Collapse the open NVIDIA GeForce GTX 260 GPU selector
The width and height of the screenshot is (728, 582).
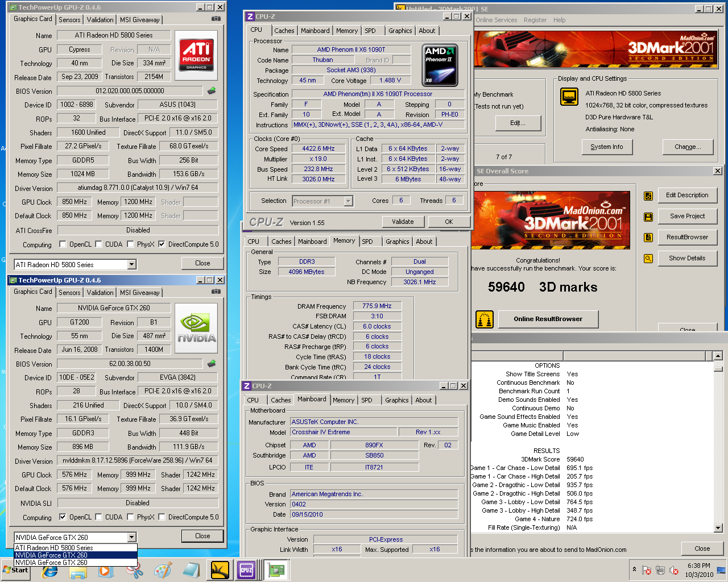[131, 538]
